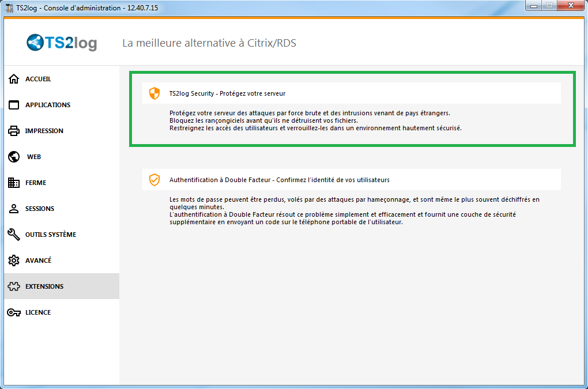Click text 'Les mots de passe peuvent être perdus'
Viewport: 588px width, 389px height.
pyautogui.click(x=227, y=200)
